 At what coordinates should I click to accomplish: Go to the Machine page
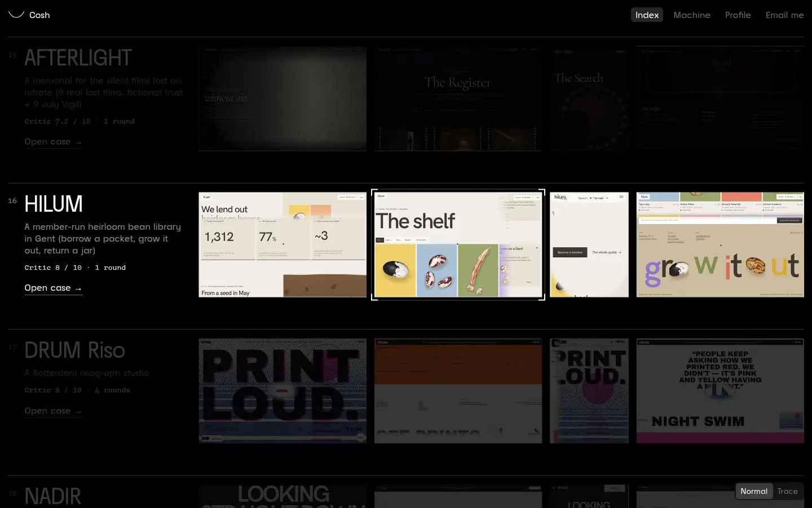691,15
